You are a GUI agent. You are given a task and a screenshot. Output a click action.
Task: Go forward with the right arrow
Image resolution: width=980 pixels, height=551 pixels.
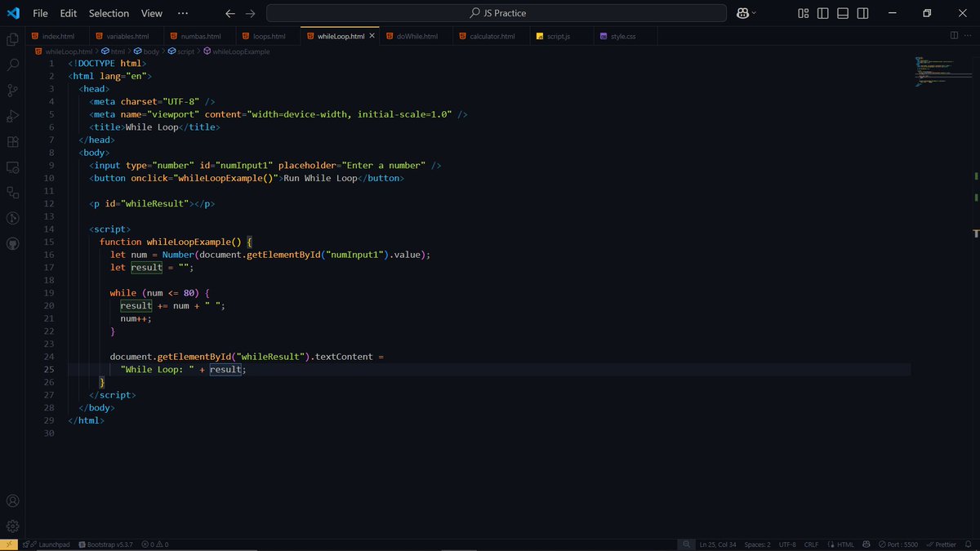pos(251,13)
